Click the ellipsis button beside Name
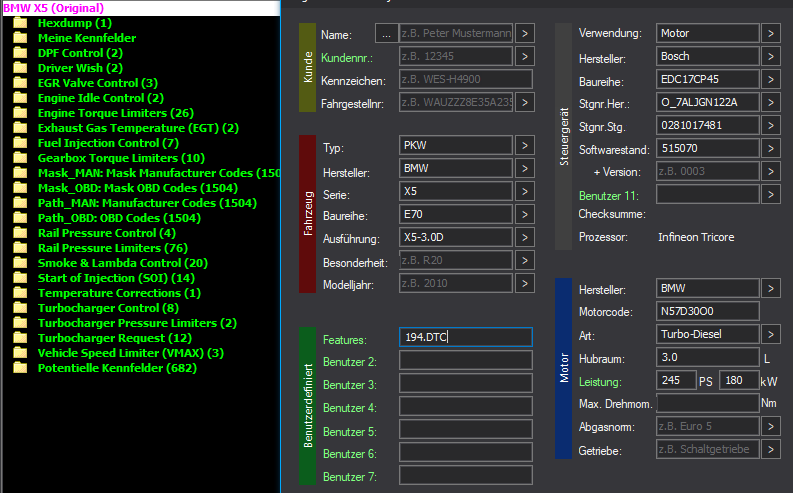This screenshot has width=793, height=493. pos(386,33)
